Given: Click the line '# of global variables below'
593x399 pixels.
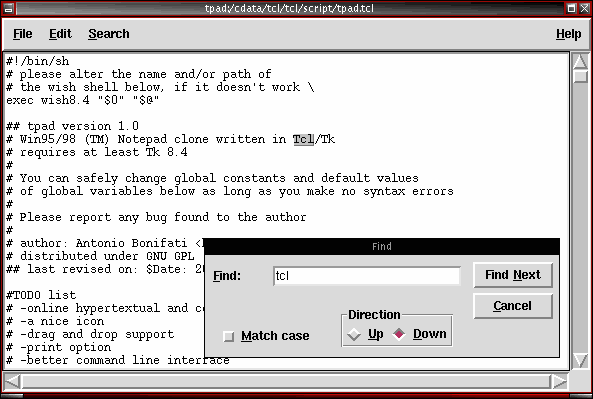Looking at the screenshot, I should (230, 191).
